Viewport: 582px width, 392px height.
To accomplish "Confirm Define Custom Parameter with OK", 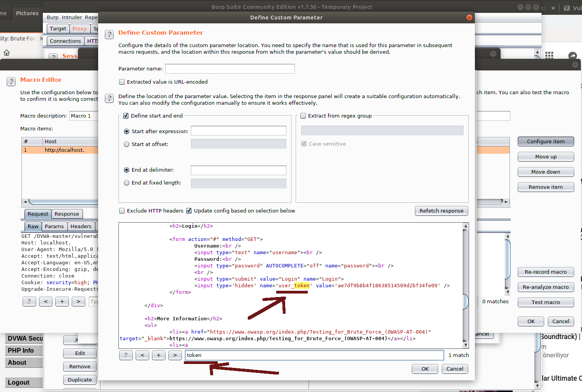I will click(x=425, y=369).
